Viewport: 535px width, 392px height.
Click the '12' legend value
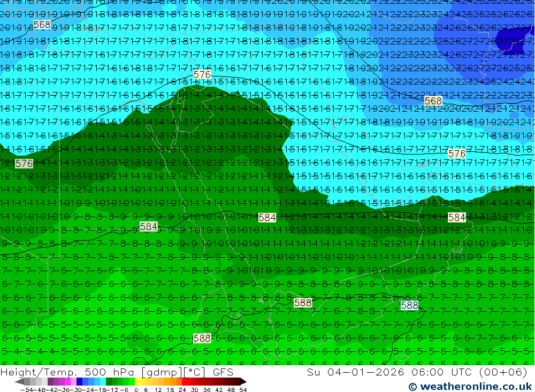[x=158, y=390]
